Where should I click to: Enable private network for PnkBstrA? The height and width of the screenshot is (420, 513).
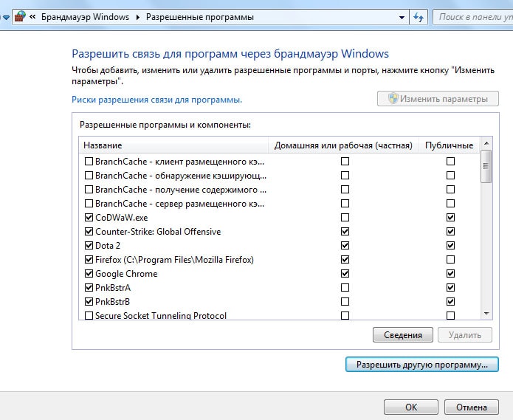click(345, 287)
